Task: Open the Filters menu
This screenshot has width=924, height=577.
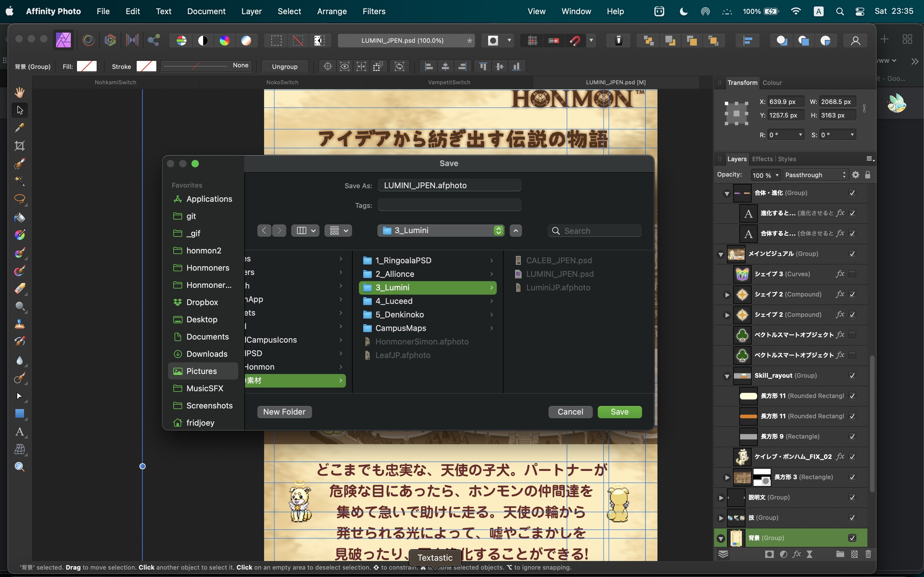Action: [x=374, y=11]
